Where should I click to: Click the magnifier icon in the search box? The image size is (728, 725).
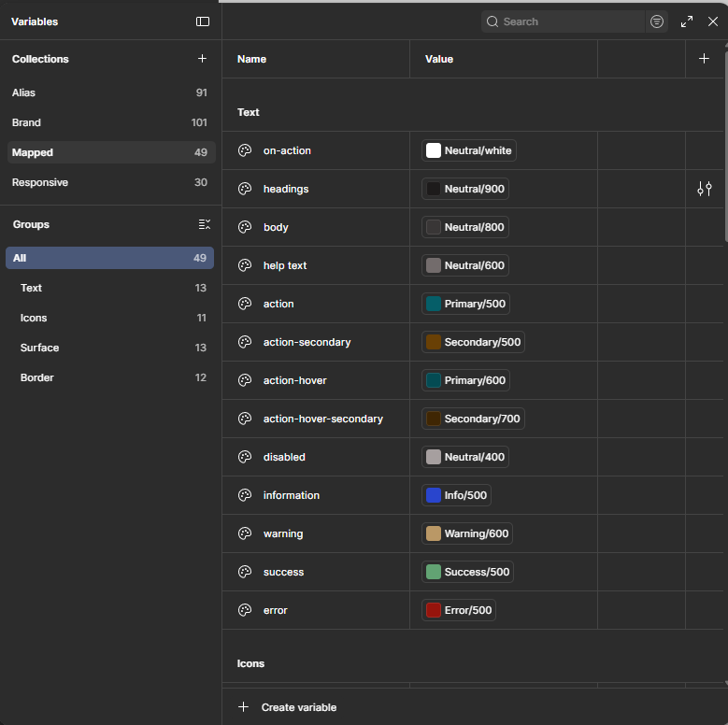(x=492, y=21)
